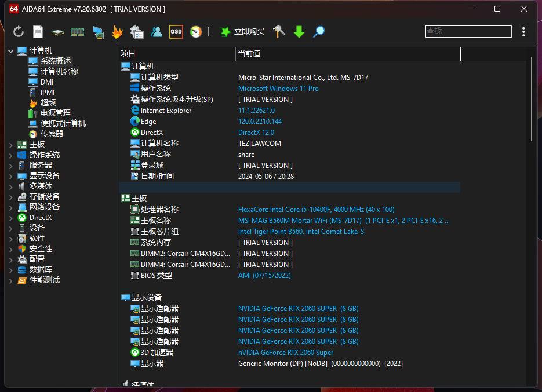The image size is (542, 392).
Task: Expand the 多媒体 tree node
Action: pos(10,187)
